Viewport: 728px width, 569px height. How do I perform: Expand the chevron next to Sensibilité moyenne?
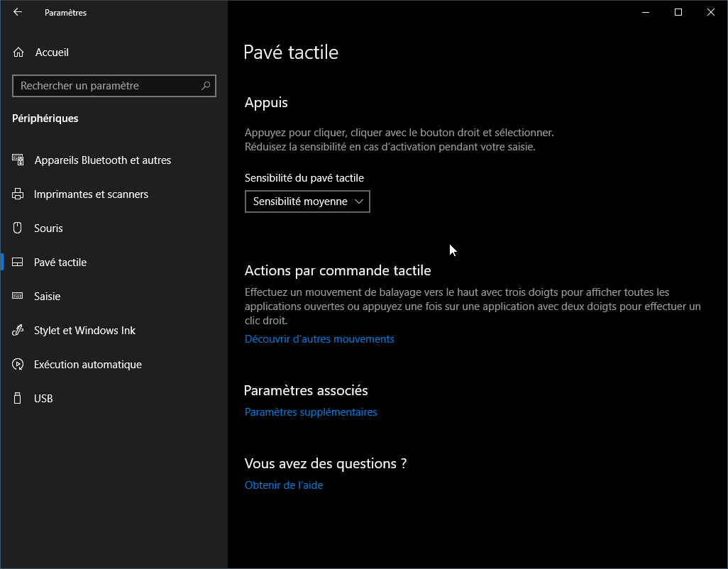coord(359,201)
